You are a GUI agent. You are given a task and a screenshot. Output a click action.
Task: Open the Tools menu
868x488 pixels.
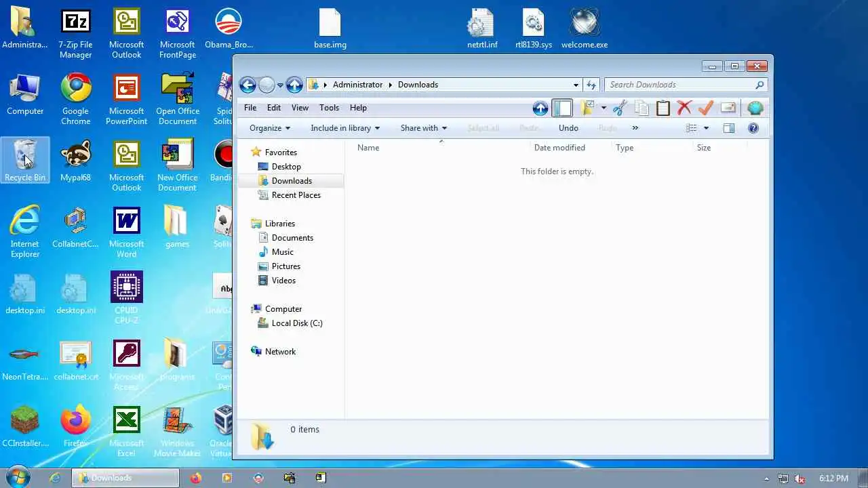pyautogui.click(x=329, y=108)
